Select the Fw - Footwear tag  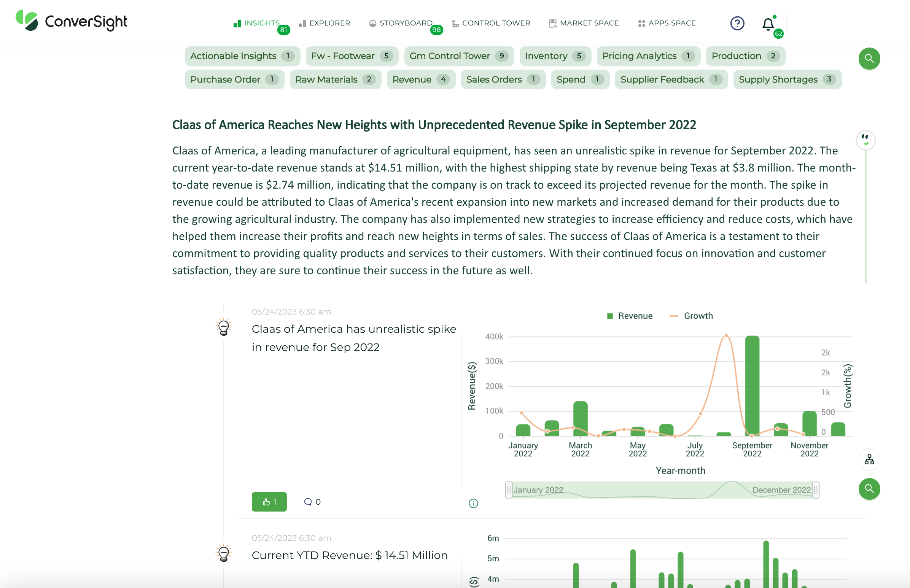(352, 56)
